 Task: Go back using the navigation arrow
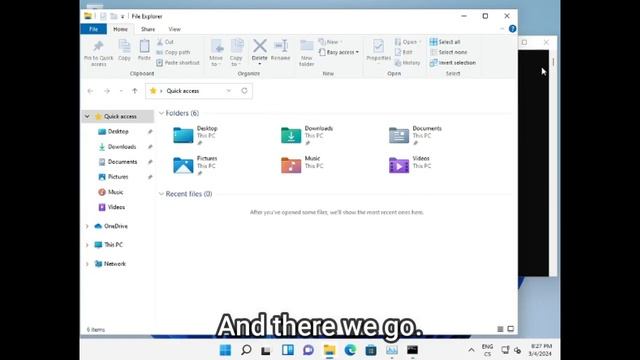[x=90, y=91]
